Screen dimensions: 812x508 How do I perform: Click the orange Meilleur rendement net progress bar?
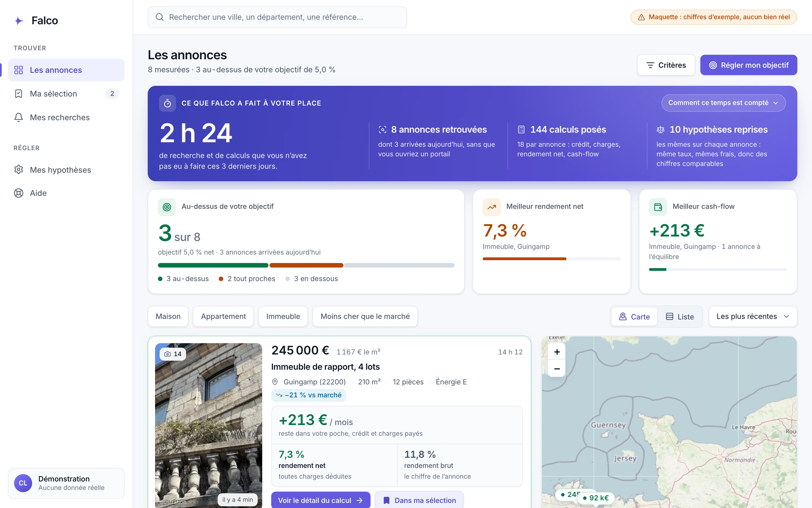551,259
